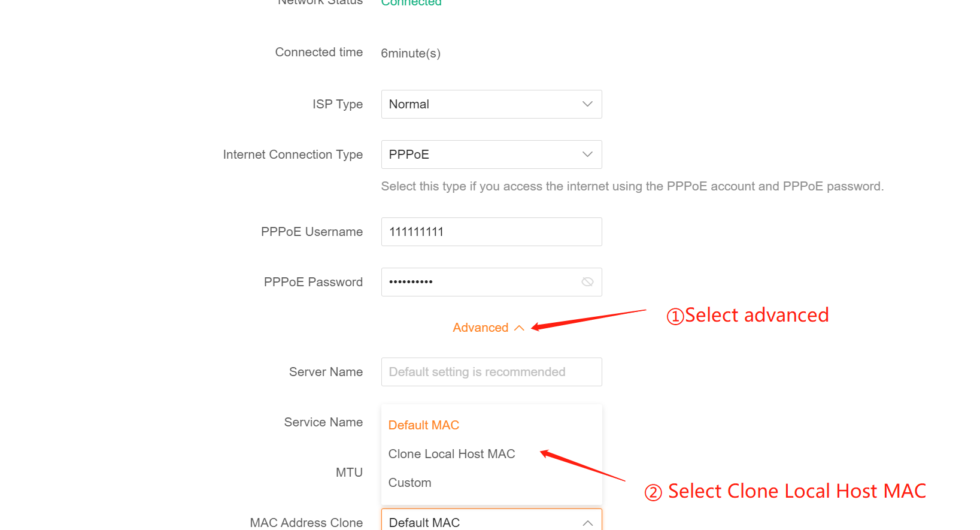Click the Internet Connection Type chevron arrow
Screen dimensions: 980x530
[x=587, y=155]
